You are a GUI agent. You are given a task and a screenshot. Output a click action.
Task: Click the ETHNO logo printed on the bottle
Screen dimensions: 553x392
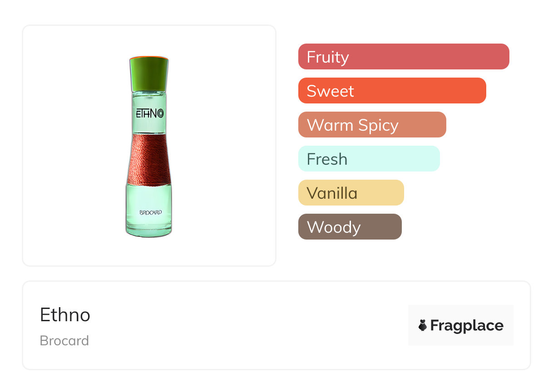coord(149,113)
